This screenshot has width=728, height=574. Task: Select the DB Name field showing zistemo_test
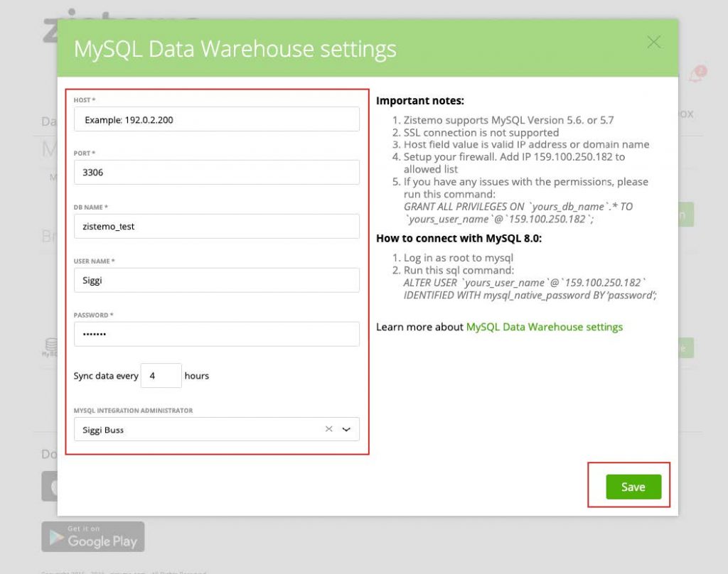coord(216,226)
